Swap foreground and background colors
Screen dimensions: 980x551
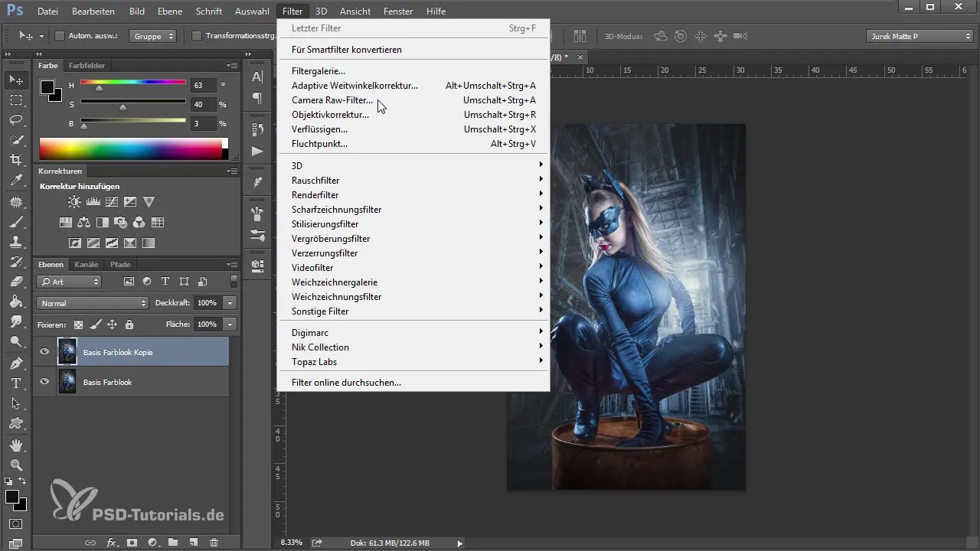point(22,481)
